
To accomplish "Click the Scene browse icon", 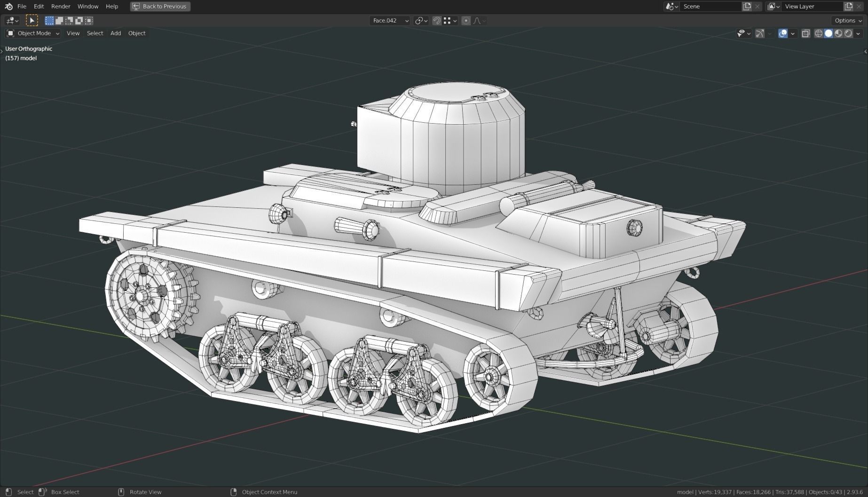I will click(671, 7).
